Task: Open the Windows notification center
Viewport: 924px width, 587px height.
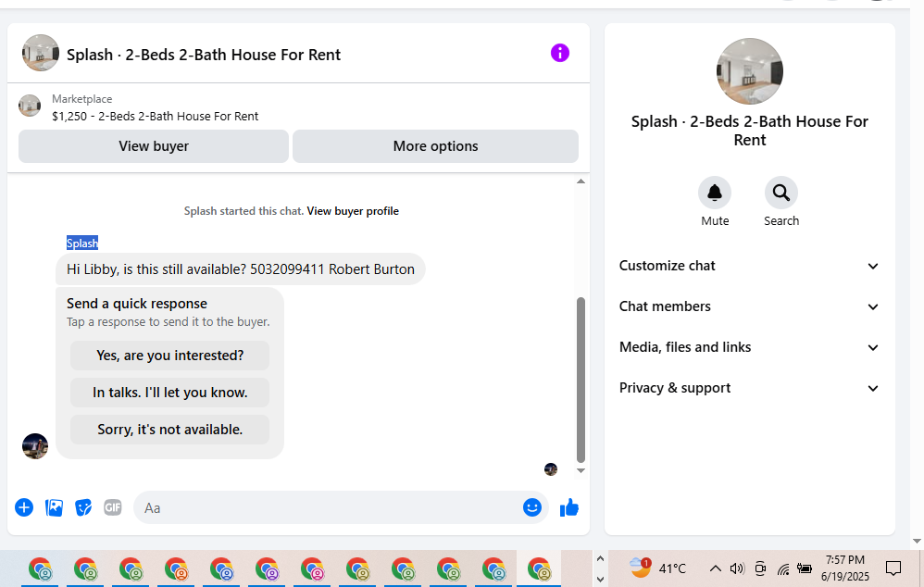Action: [893, 568]
